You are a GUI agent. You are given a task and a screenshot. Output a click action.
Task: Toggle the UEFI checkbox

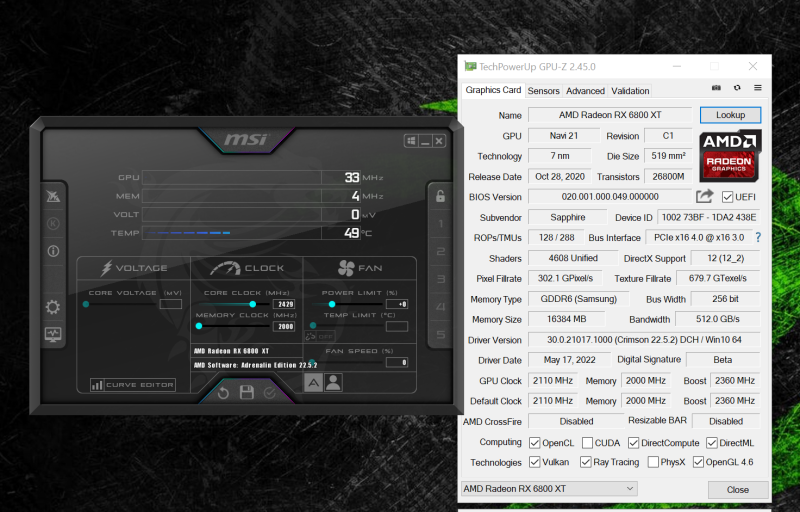pos(727,197)
